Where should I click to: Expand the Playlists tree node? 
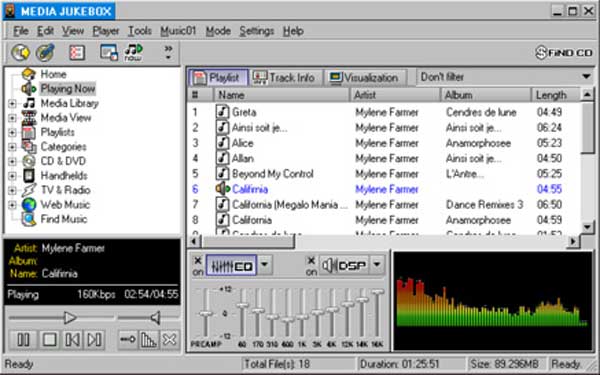click(x=12, y=132)
